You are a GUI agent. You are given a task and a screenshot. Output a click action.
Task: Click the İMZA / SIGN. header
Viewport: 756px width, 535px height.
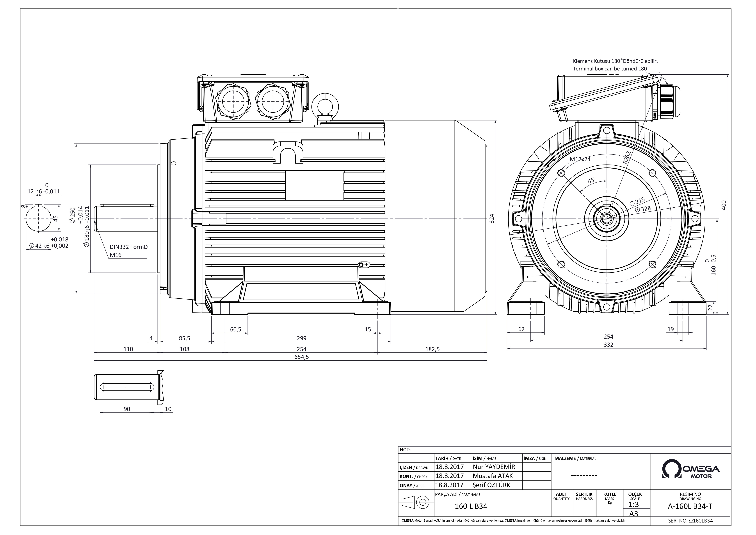(535, 458)
